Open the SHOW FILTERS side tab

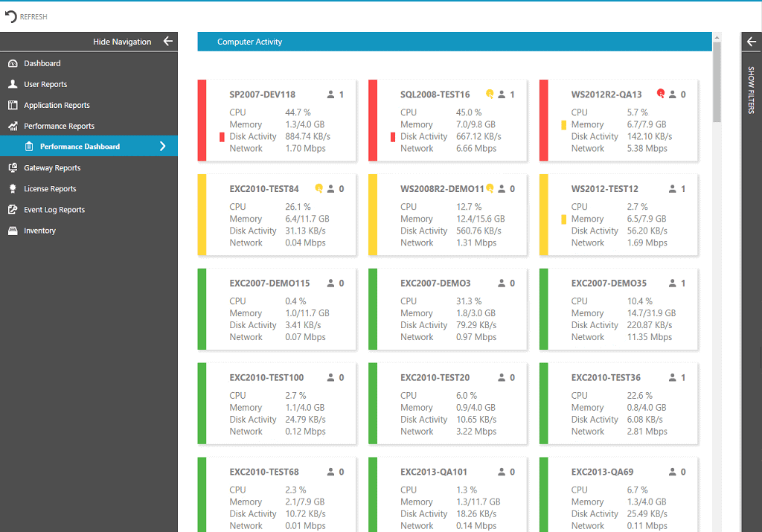(752, 89)
